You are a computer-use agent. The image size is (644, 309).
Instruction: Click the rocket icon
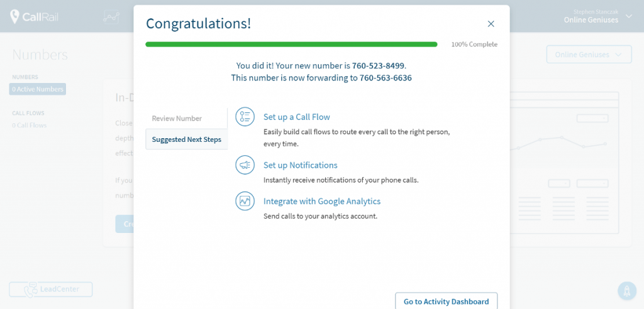point(627,291)
